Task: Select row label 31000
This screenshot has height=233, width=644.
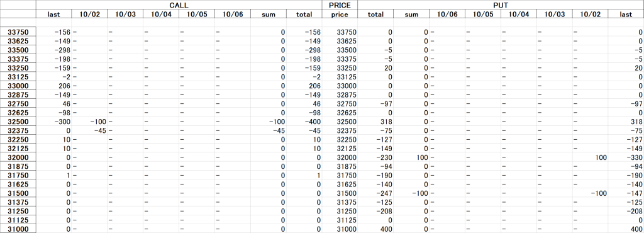Action: [18, 229]
